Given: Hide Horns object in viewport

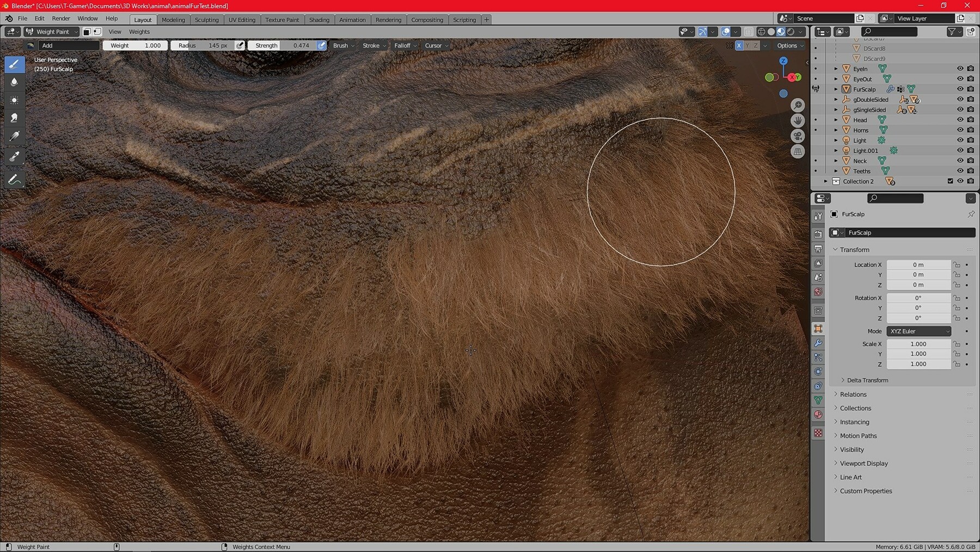Looking at the screenshot, I should click(960, 130).
